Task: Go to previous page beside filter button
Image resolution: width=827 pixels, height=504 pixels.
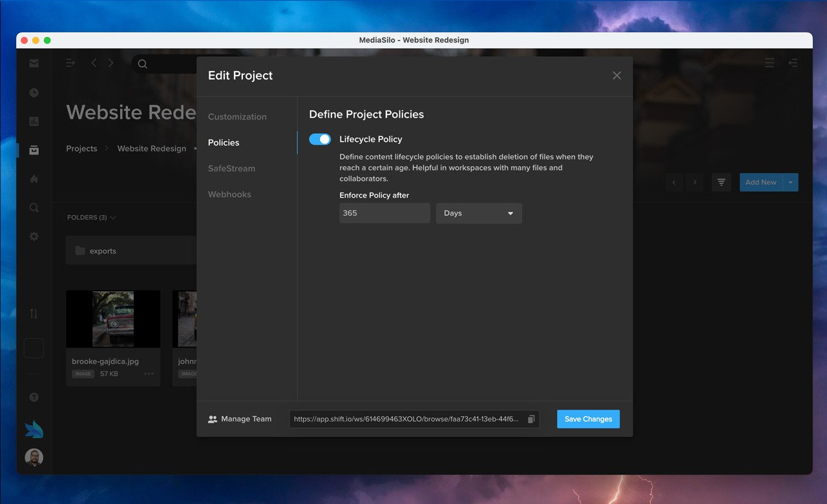Action: 674,182
